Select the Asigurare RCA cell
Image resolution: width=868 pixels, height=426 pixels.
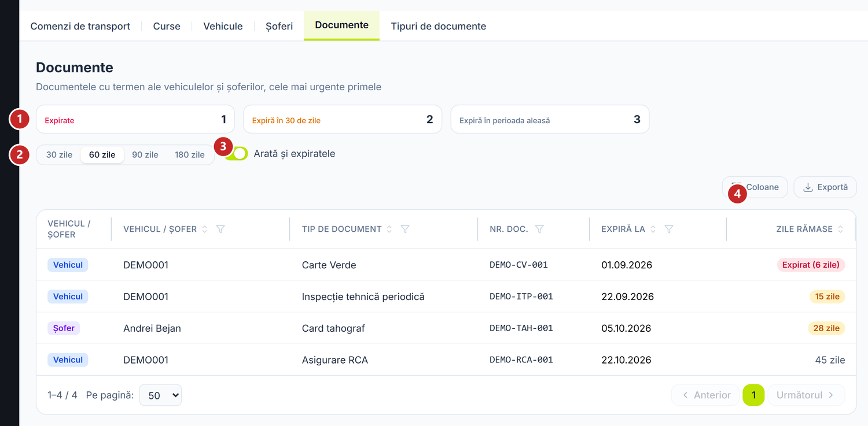click(335, 360)
